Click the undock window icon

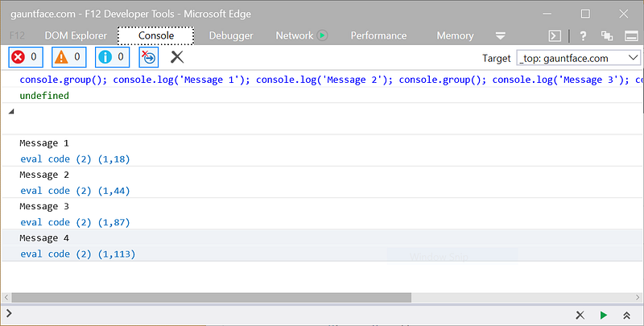coord(607,36)
